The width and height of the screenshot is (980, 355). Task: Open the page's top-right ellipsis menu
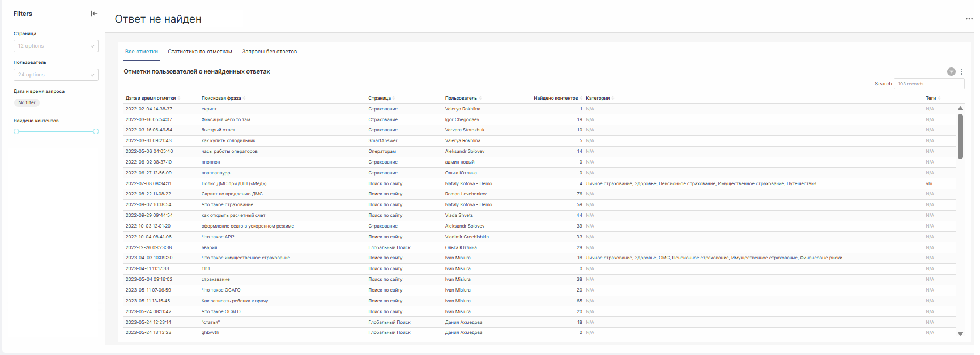[x=969, y=19]
